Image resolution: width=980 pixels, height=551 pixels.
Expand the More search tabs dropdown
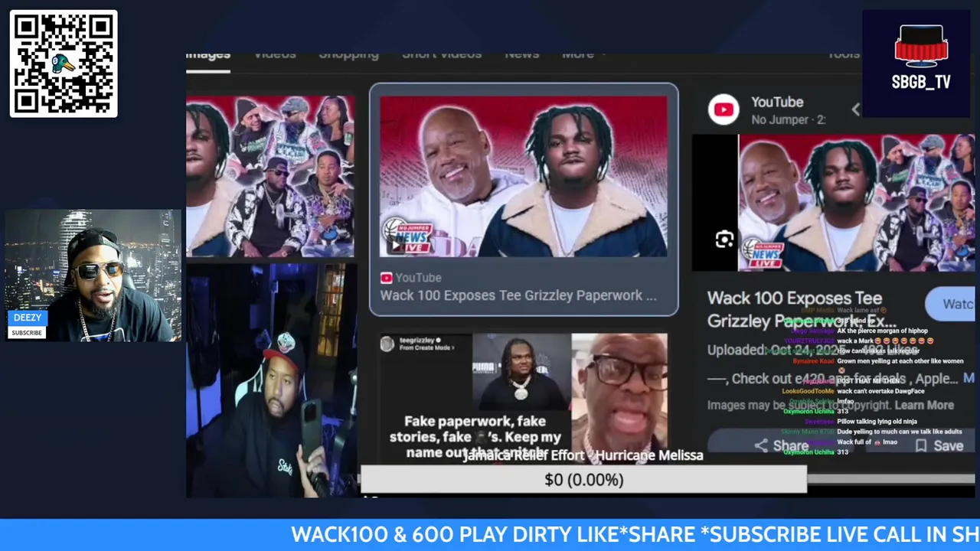(x=583, y=55)
